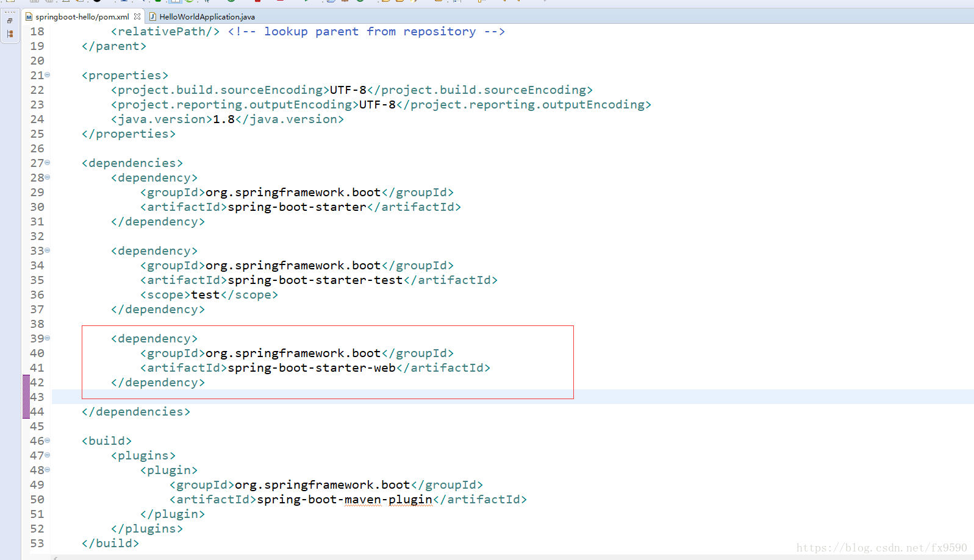Click groupId org.springframework.boot on line 49
The height and width of the screenshot is (560, 974).
(x=326, y=485)
